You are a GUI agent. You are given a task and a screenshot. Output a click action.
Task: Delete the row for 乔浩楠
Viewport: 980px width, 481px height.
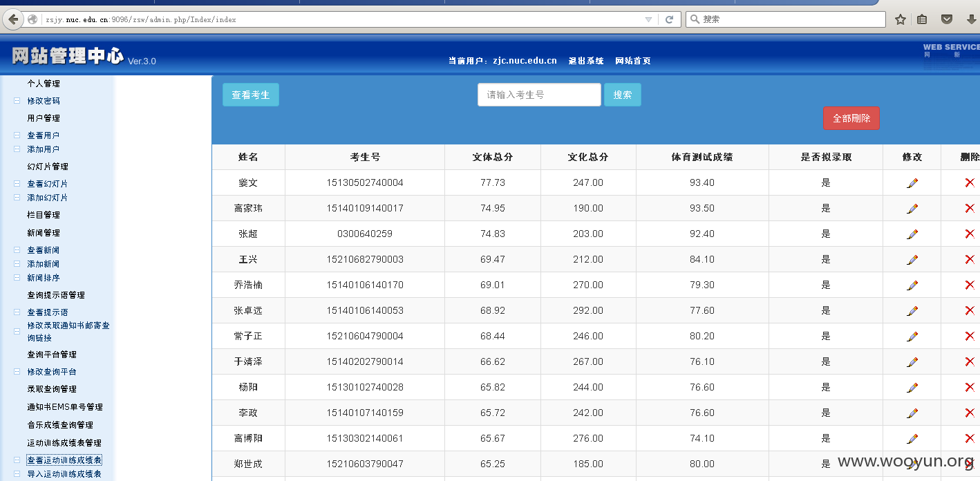click(970, 285)
